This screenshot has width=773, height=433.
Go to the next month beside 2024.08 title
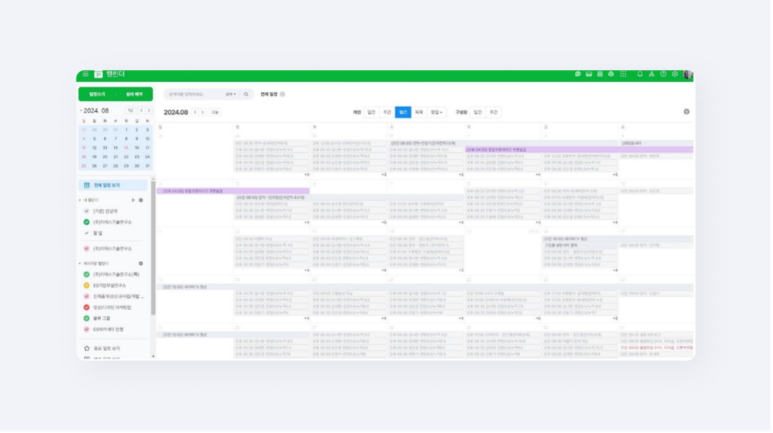coord(203,113)
